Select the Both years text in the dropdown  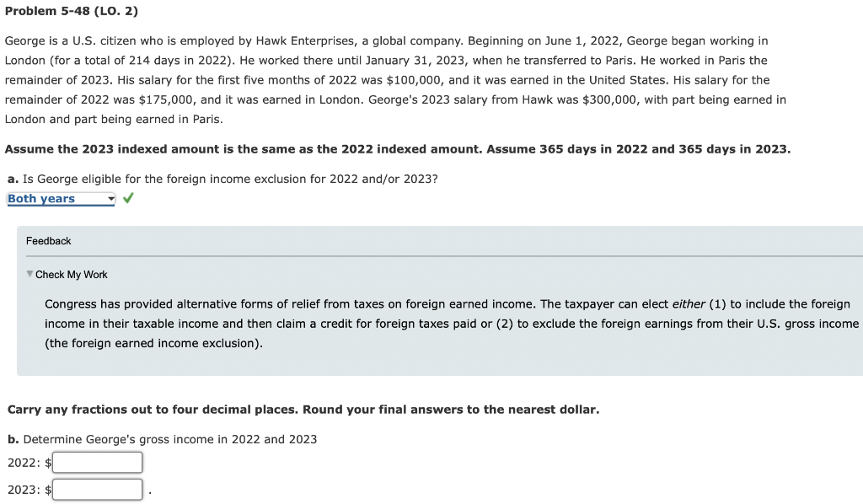point(42,198)
